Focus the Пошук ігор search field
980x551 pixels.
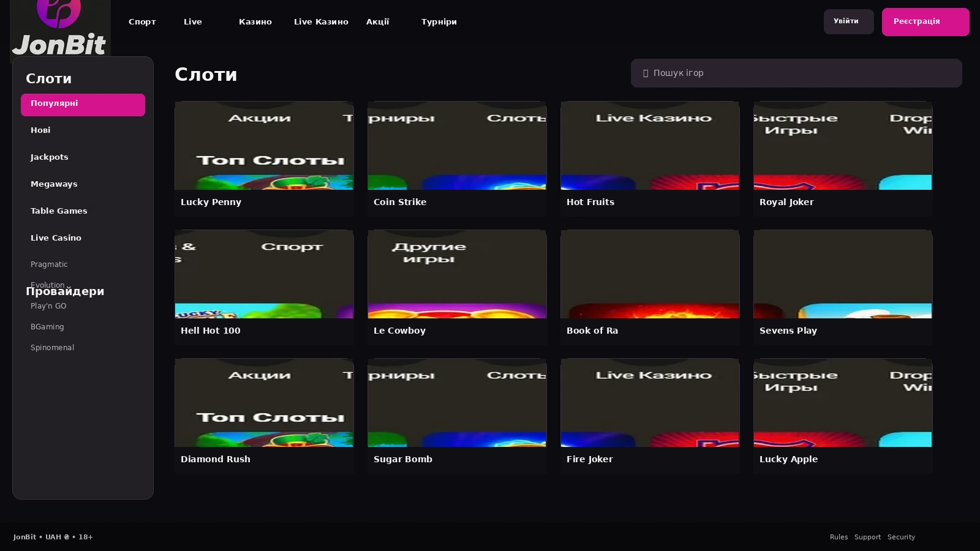point(796,73)
